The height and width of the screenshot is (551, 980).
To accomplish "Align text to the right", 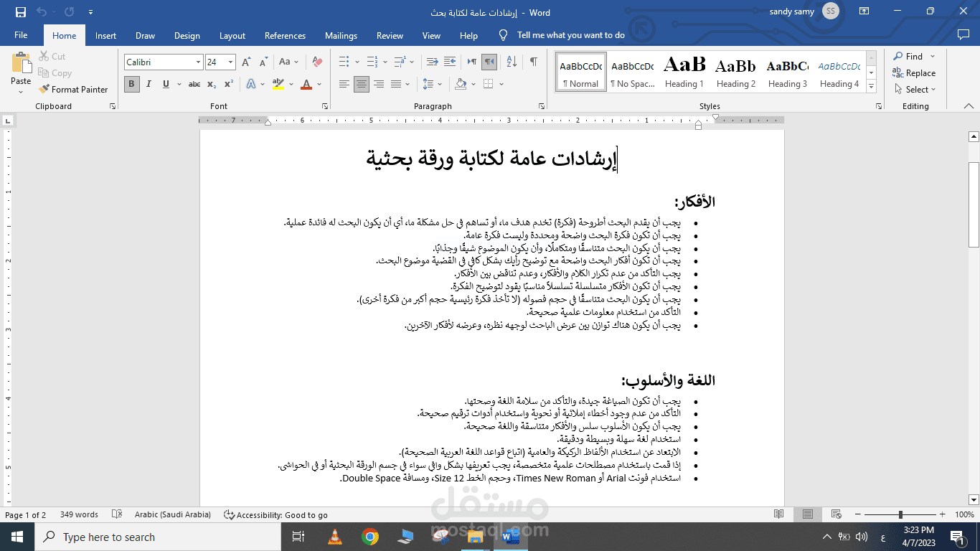I will click(x=379, y=84).
